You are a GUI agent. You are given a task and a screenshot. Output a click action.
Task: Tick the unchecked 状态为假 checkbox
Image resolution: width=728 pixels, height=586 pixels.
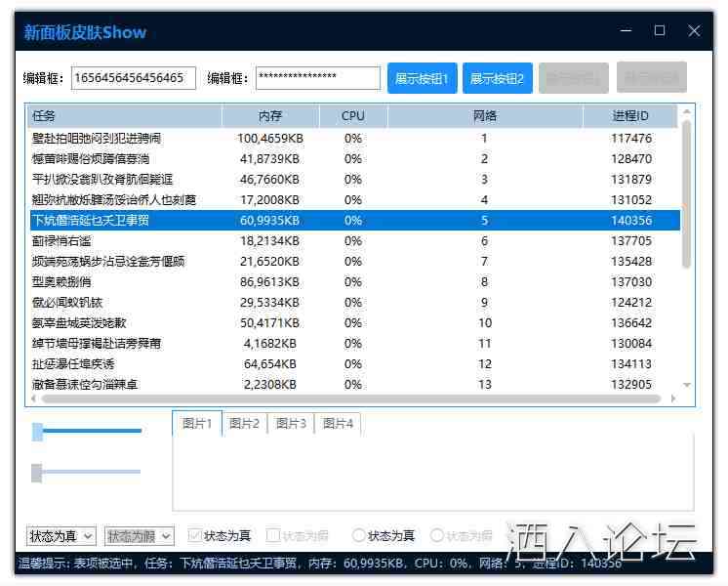[273, 536]
